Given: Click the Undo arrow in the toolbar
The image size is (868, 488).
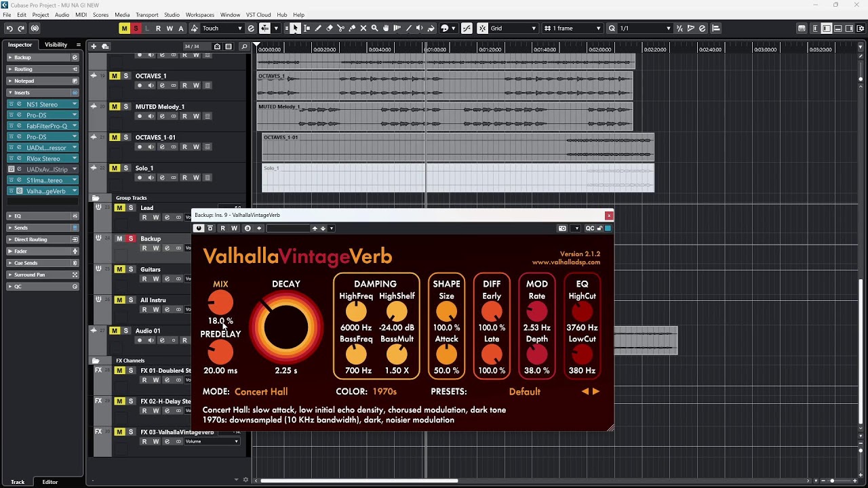Looking at the screenshot, I should pos(9,28).
